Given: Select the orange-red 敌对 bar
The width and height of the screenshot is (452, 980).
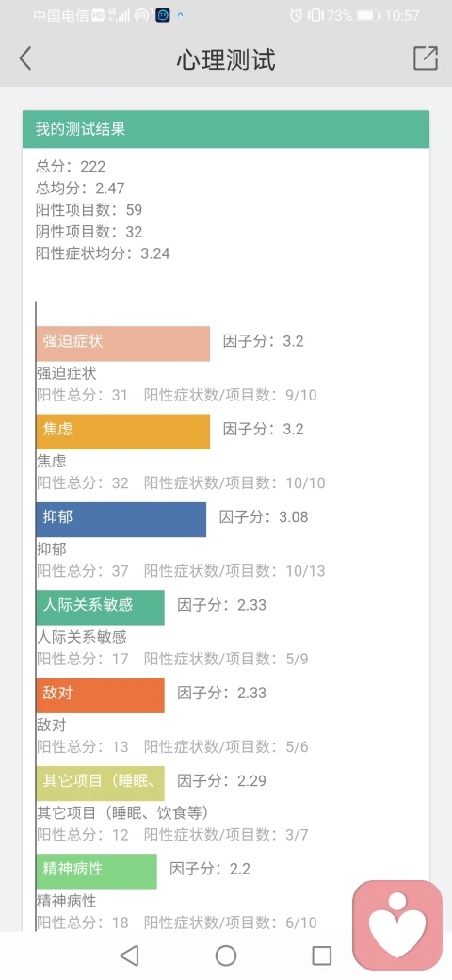Looking at the screenshot, I should coord(101,695).
